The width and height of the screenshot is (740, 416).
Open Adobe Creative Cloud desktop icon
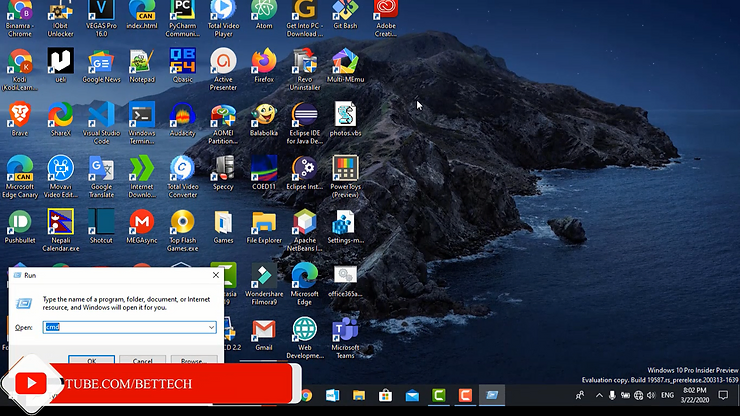386,18
